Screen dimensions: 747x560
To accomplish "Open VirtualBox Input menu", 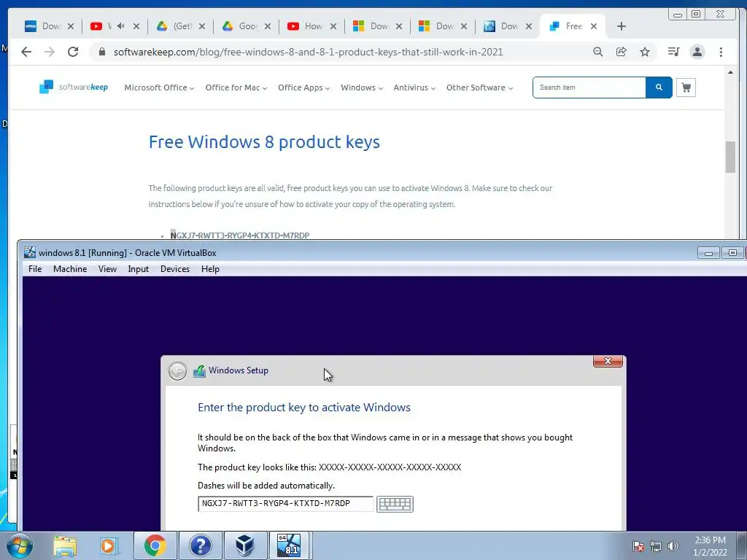I will point(138,269).
